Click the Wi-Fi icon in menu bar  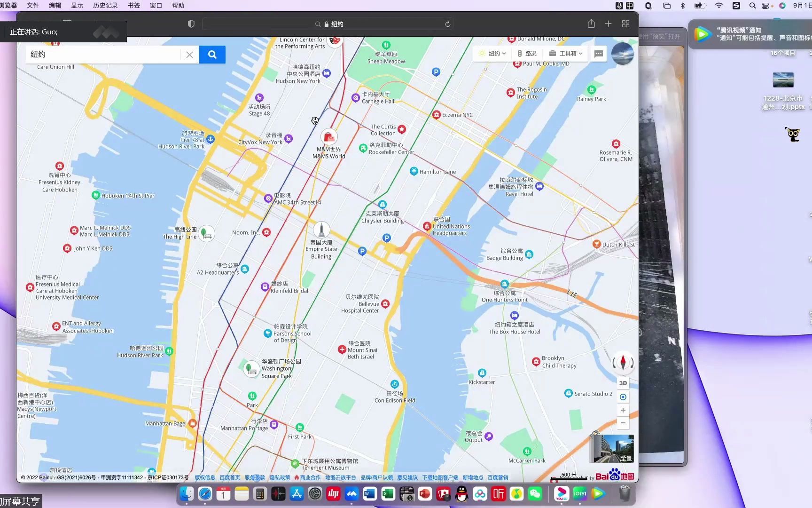coord(719,5)
